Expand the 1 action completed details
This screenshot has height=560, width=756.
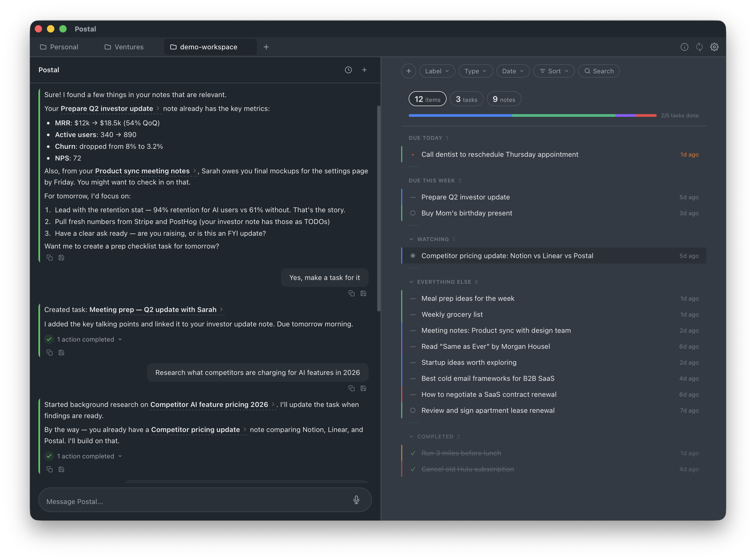[120, 339]
